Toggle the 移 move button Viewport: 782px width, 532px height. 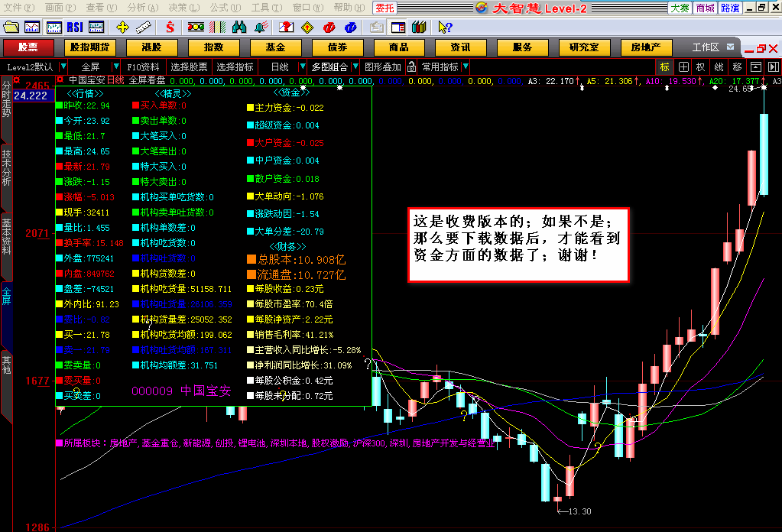(737, 66)
